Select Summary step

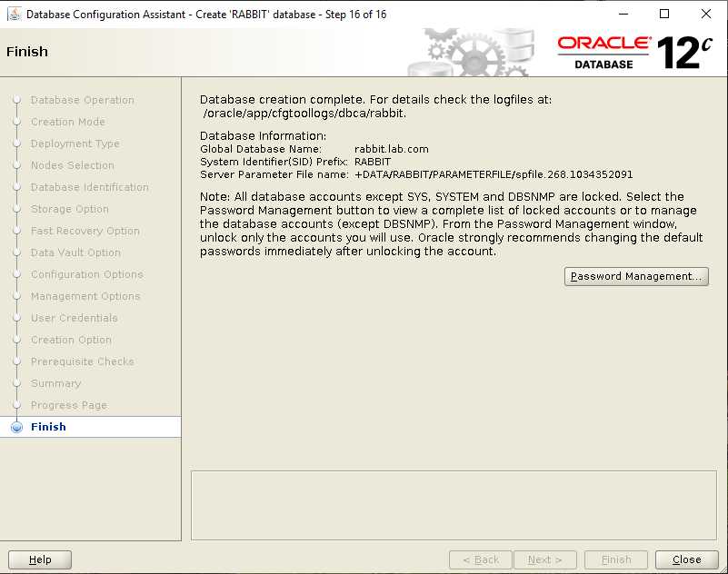tap(55, 383)
